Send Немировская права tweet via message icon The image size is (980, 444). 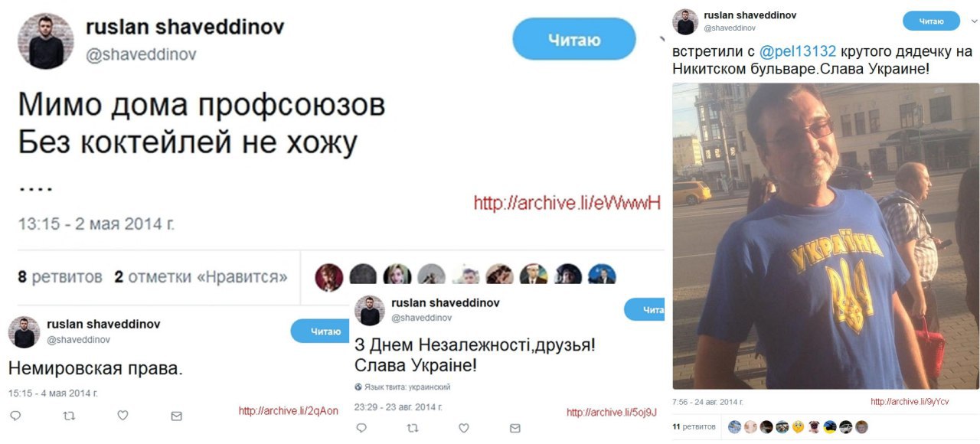(176, 416)
